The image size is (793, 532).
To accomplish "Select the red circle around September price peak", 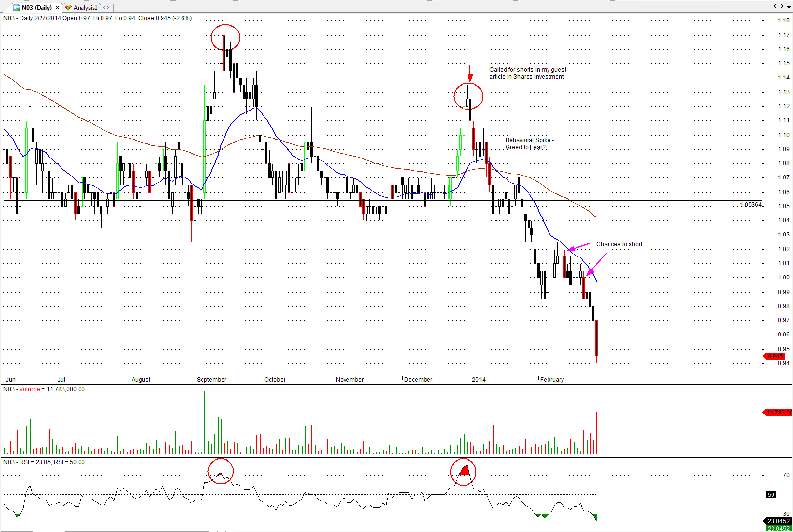I will click(x=225, y=38).
